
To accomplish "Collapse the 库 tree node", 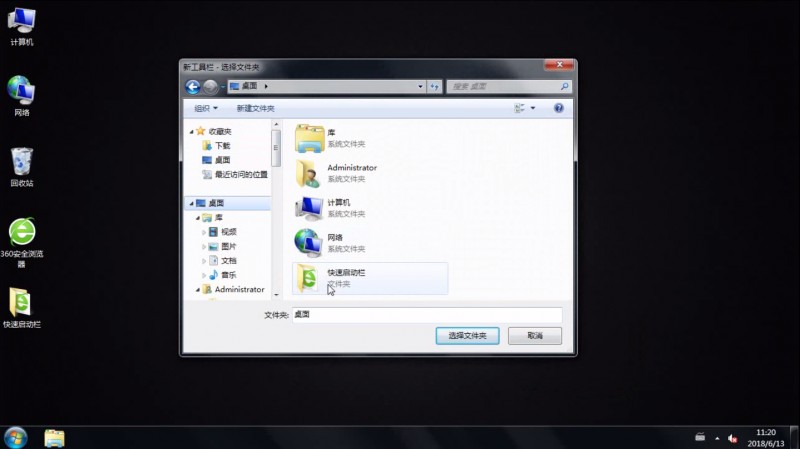I will tap(197, 218).
